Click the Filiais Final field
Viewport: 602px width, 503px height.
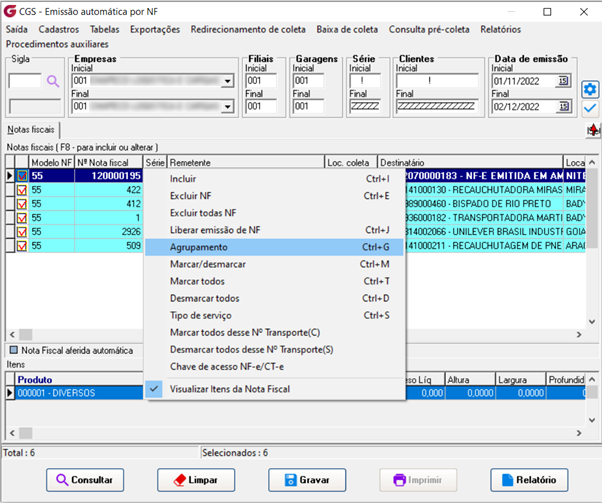coord(261,106)
